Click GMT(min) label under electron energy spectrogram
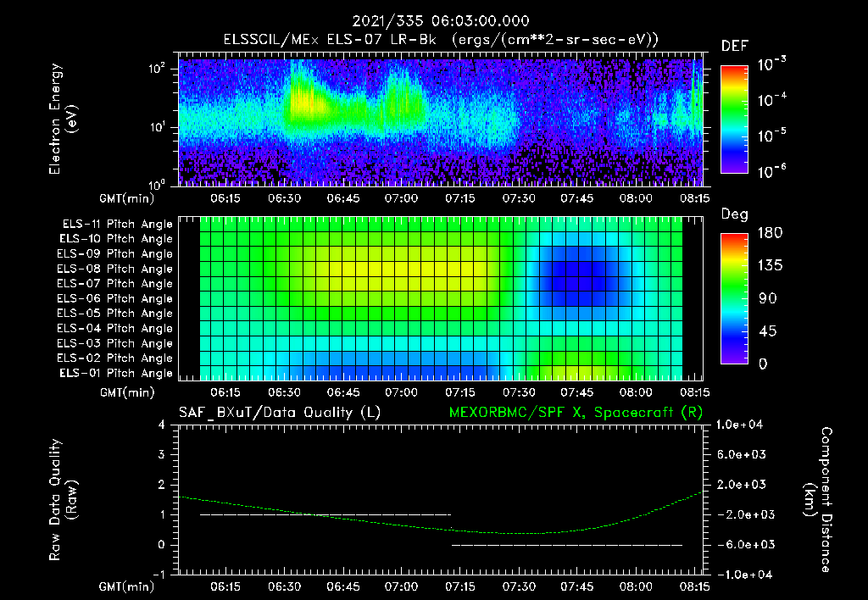 [x=127, y=198]
